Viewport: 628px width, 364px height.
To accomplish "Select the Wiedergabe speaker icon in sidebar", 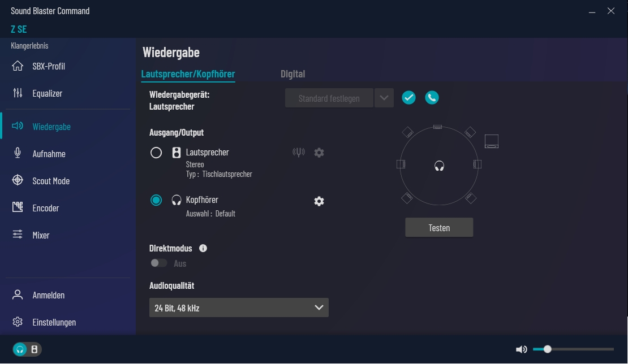I will tap(17, 126).
